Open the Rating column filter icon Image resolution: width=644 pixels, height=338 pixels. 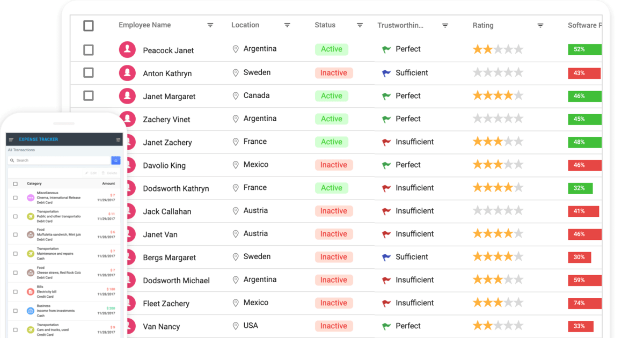(540, 25)
